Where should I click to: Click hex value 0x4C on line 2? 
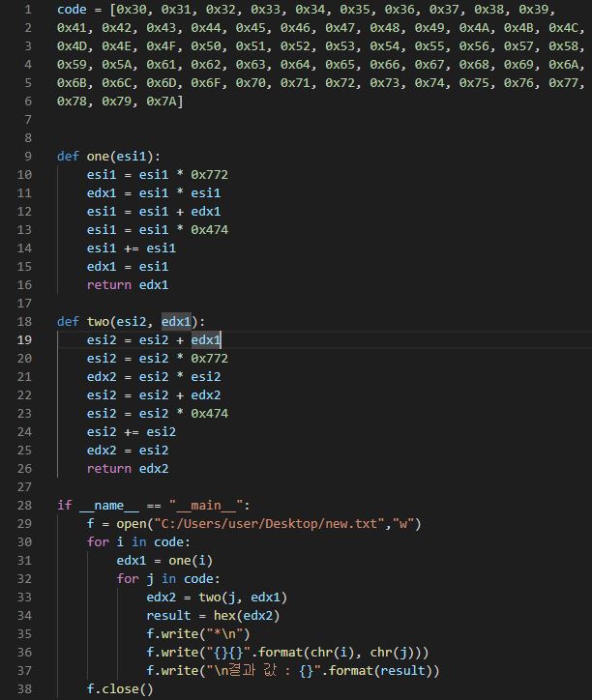pyautogui.click(x=564, y=28)
